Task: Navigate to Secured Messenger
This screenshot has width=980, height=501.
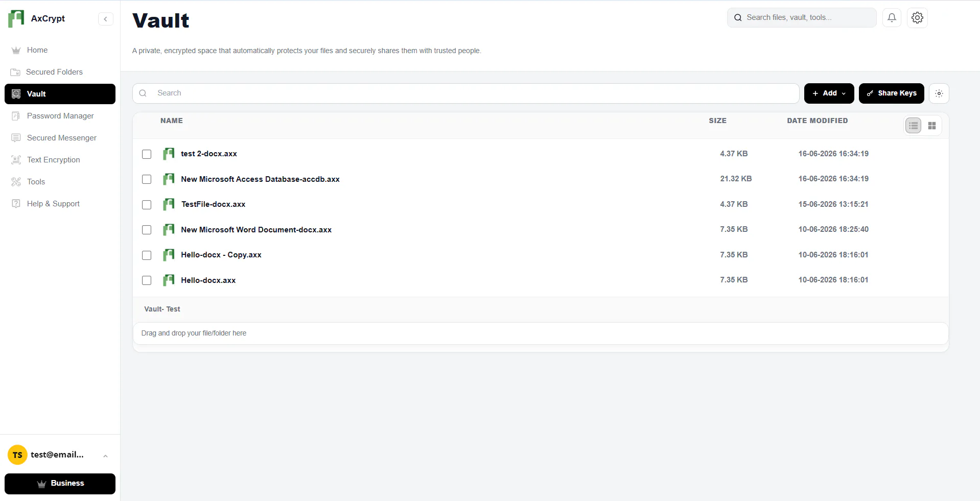Action: [60, 138]
